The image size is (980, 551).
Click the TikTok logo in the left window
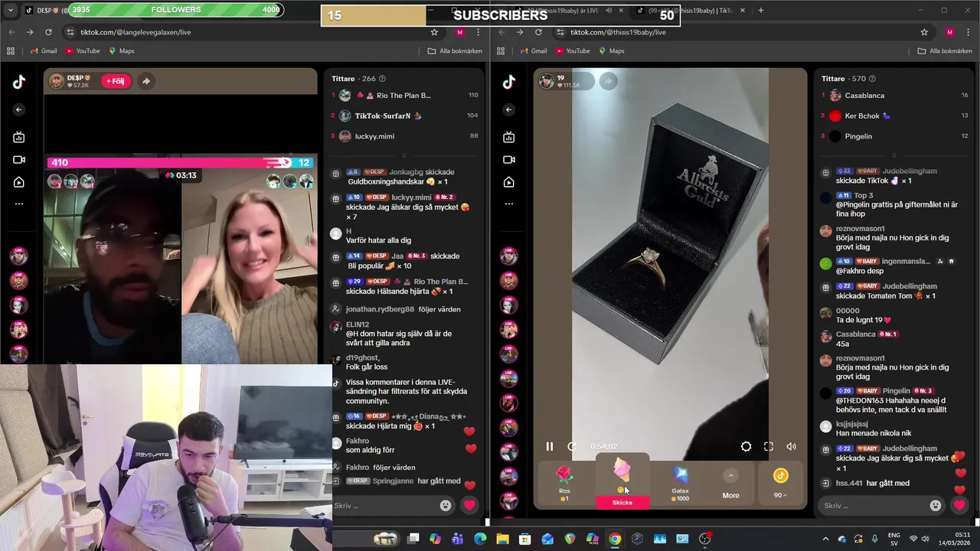19,83
